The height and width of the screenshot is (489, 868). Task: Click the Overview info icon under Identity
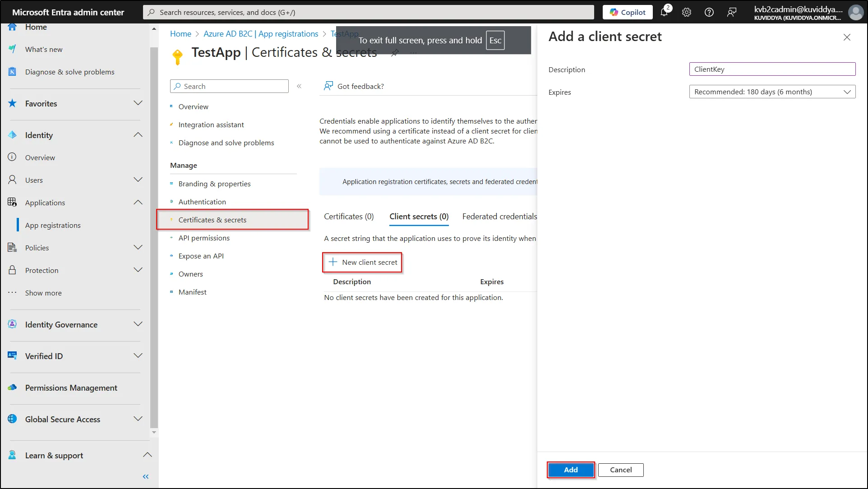(x=13, y=157)
